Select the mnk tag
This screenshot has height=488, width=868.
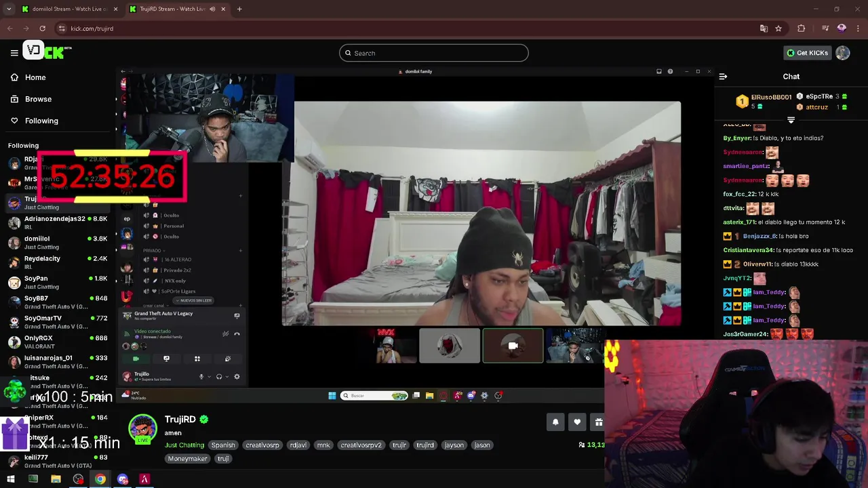pyautogui.click(x=323, y=445)
